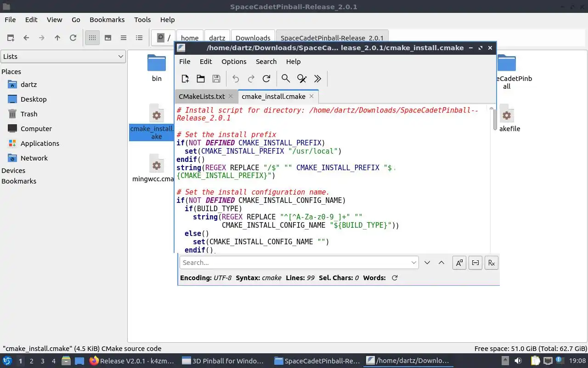Go forward in the file manager

coord(42,38)
